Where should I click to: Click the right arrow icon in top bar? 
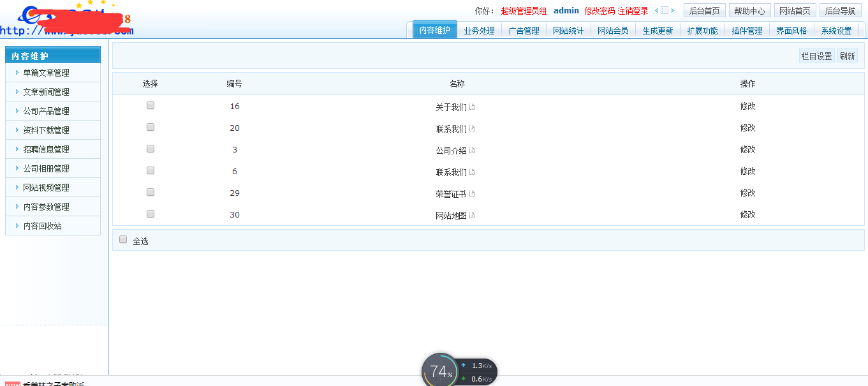[672, 11]
